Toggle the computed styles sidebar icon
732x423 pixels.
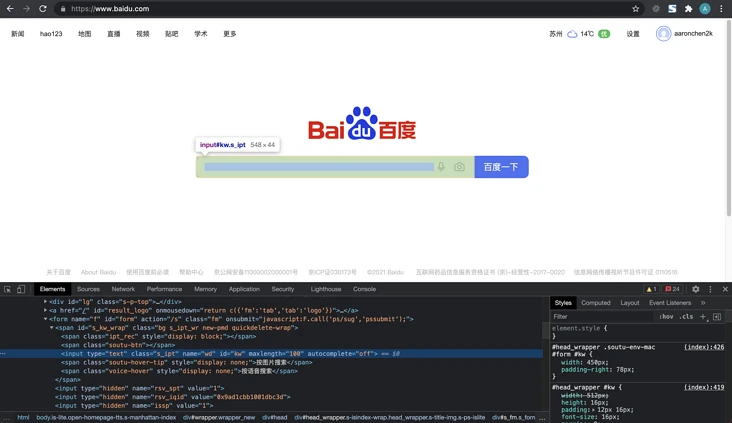click(x=717, y=317)
